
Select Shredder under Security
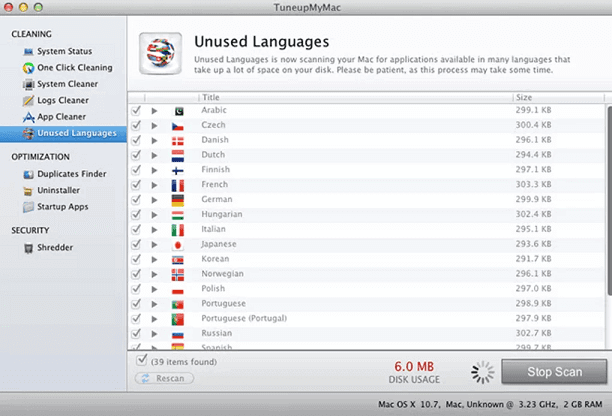(55, 248)
